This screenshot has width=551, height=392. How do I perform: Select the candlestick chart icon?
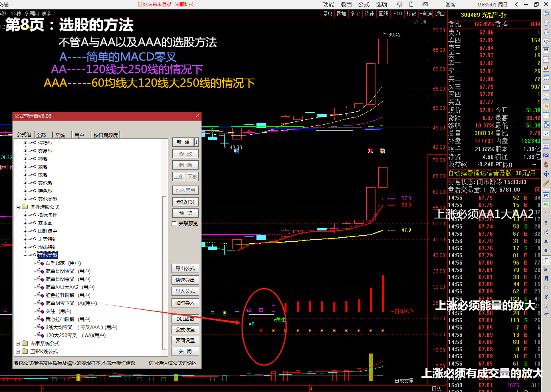(x=546, y=69)
